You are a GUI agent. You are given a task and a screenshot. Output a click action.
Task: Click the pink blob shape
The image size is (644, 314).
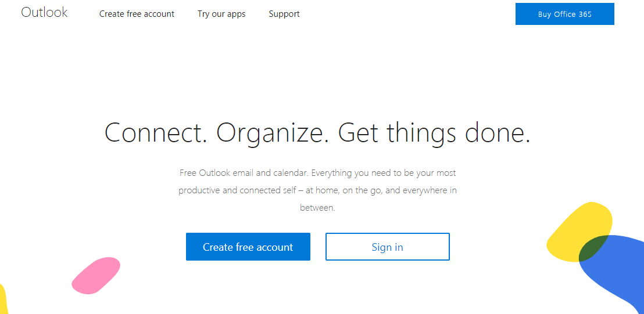(95, 275)
